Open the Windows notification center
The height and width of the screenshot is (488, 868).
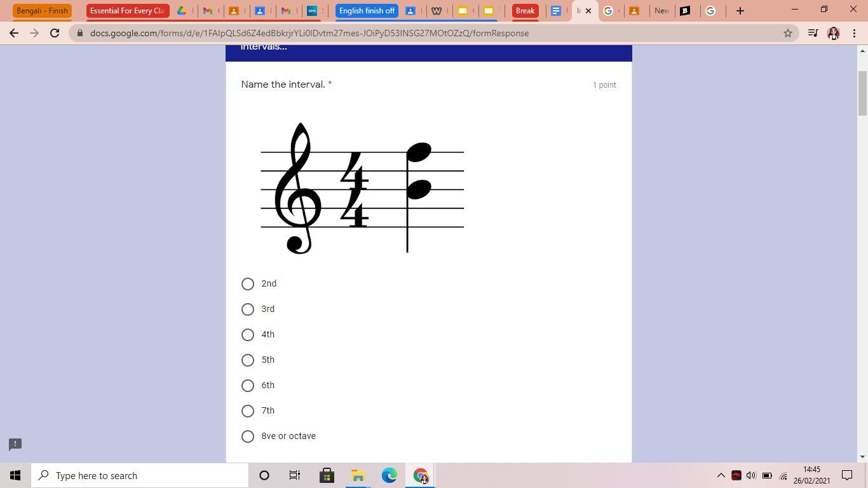[847, 475]
